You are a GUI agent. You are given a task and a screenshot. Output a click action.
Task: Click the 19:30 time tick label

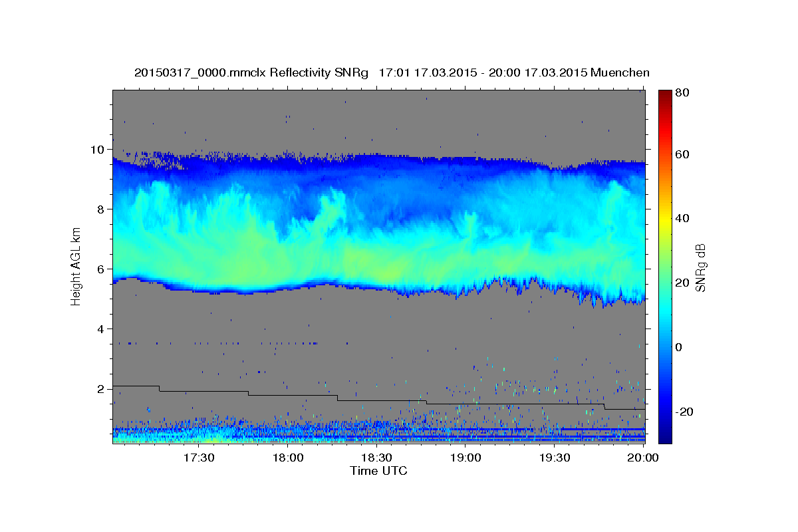(554, 458)
